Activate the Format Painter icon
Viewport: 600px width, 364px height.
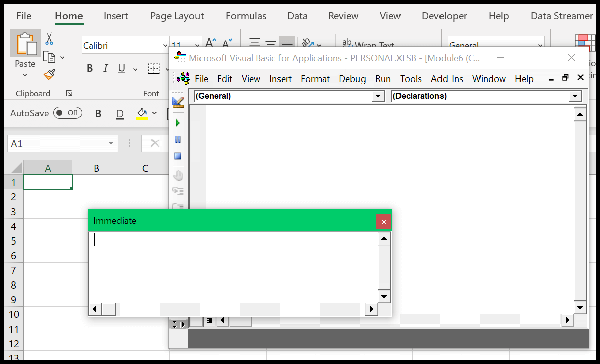tap(49, 74)
